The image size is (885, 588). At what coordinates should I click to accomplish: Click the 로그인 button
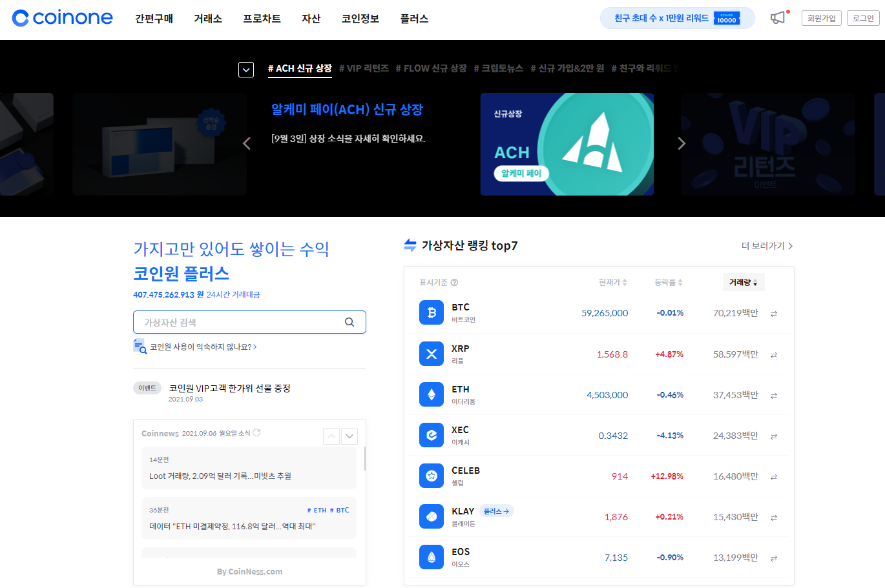[863, 18]
